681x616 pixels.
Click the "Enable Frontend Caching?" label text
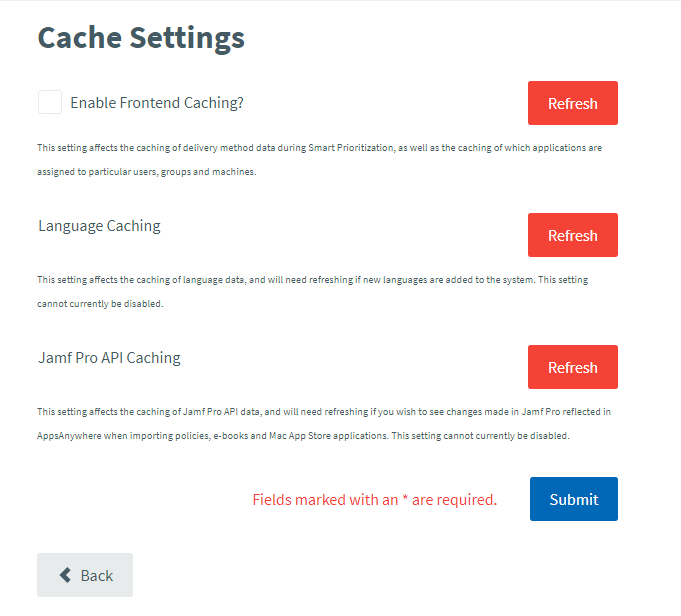157,103
